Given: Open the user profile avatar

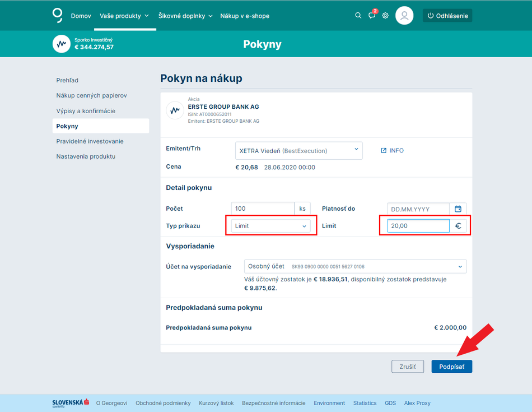Looking at the screenshot, I should pos(404,16).
